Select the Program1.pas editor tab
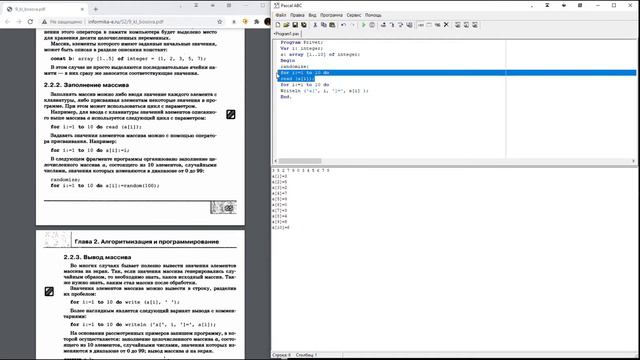The width and height of the screenshot is (640, 360). point(287,34)
